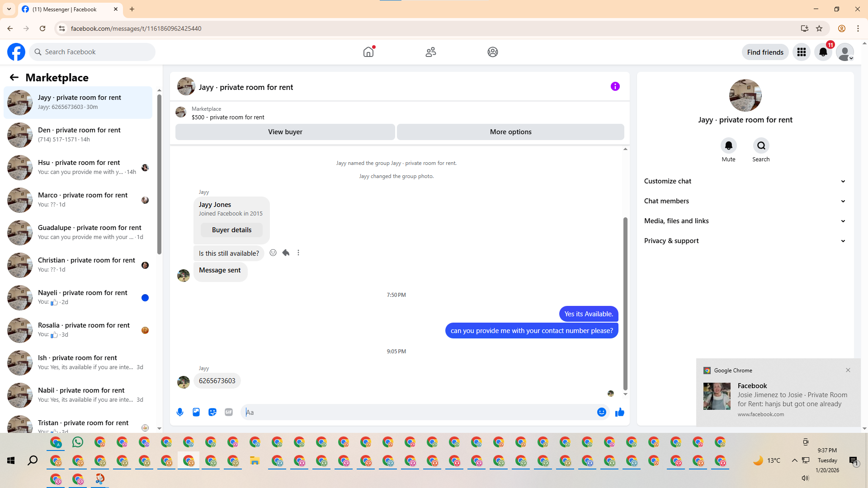The image size is (868, 488).
Task: Click the conversation scrollbar thumb
Action: [x=625, y=303]
